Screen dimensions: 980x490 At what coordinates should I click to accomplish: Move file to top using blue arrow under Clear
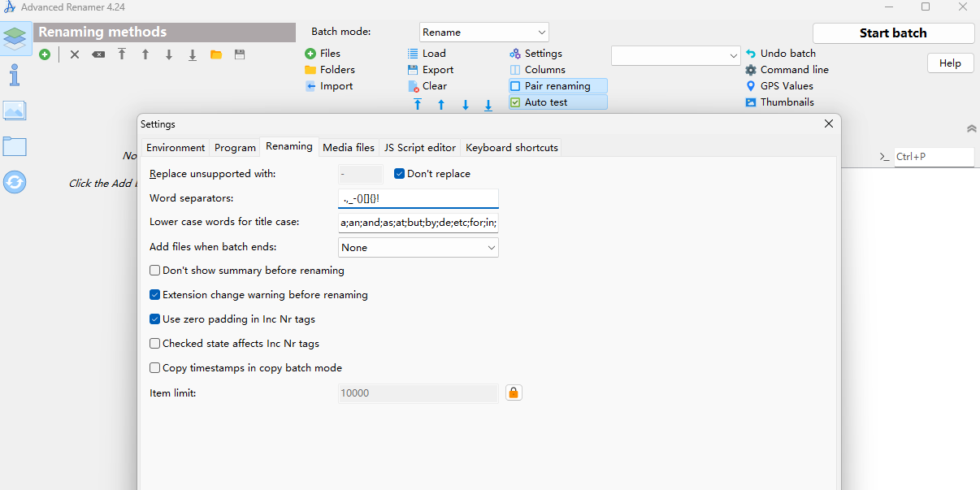click(x=418, y=105)
